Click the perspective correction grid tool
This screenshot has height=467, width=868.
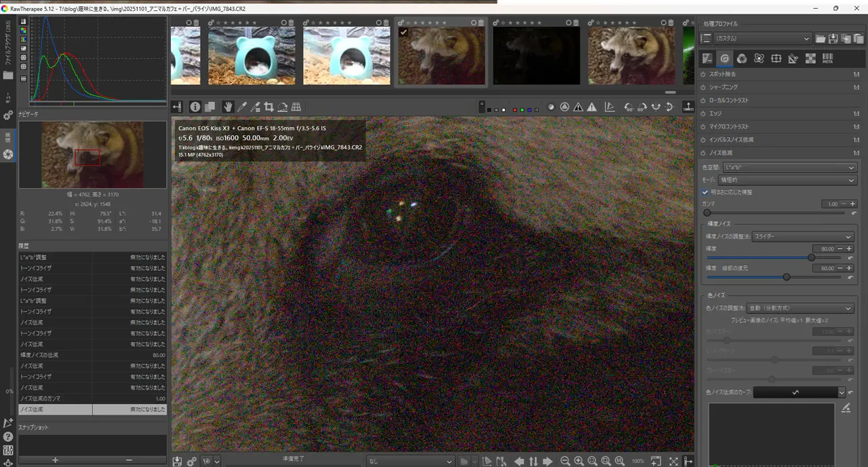(296, 107)
